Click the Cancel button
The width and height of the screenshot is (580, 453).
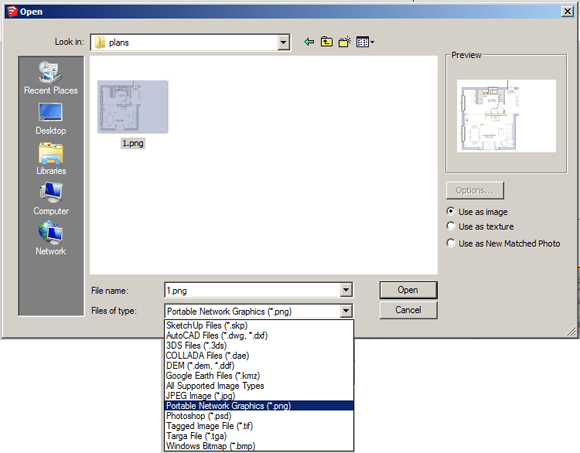[x=408, y=310]
